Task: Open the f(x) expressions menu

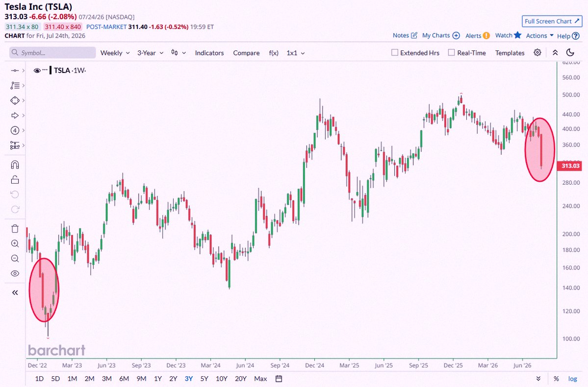Action: coord(274,53)
